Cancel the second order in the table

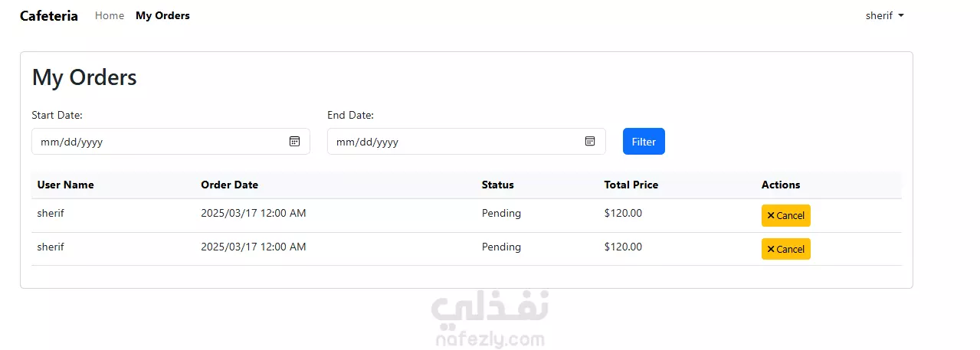point(785,249)
